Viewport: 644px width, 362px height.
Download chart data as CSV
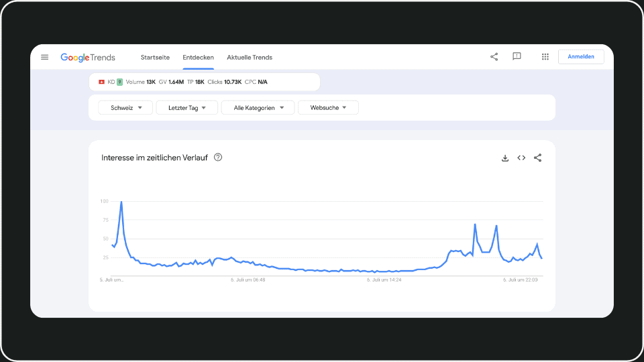point(505,158)
